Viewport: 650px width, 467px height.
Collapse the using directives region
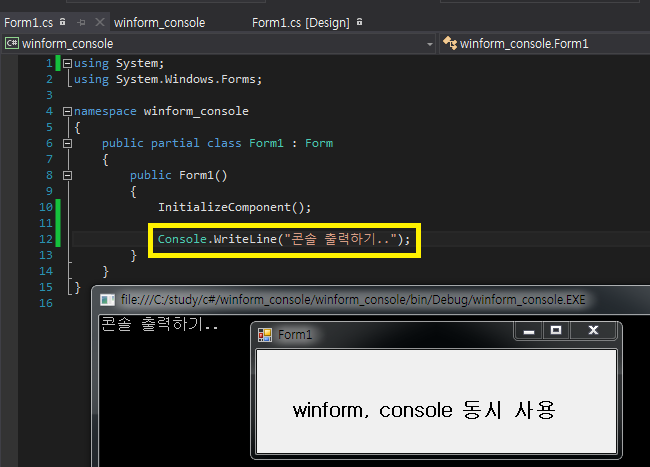(x=67, y=63)
